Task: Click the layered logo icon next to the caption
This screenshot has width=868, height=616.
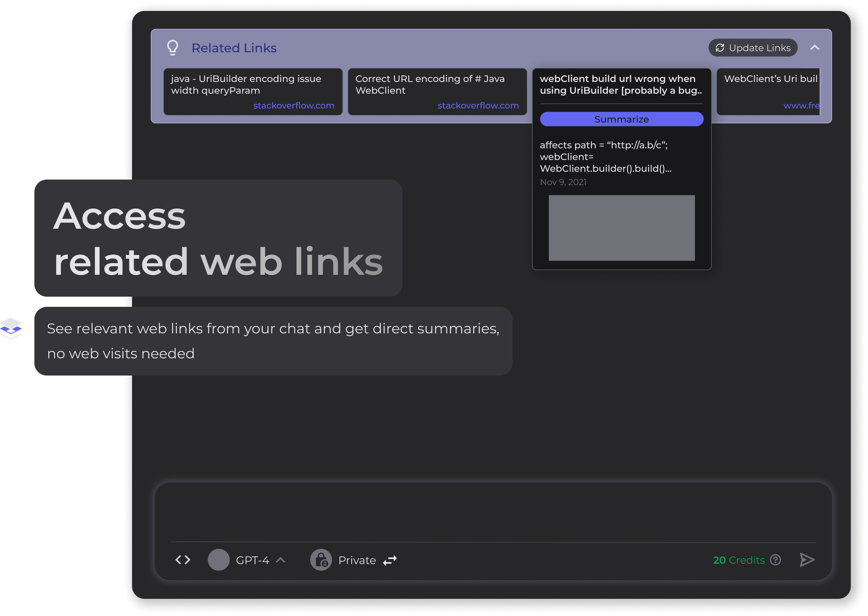Action: pos(11,328)
